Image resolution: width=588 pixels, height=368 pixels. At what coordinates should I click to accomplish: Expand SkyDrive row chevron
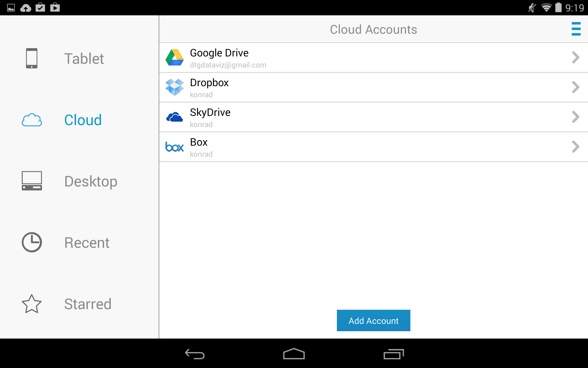pyautogui.click(x=576, y=117)
